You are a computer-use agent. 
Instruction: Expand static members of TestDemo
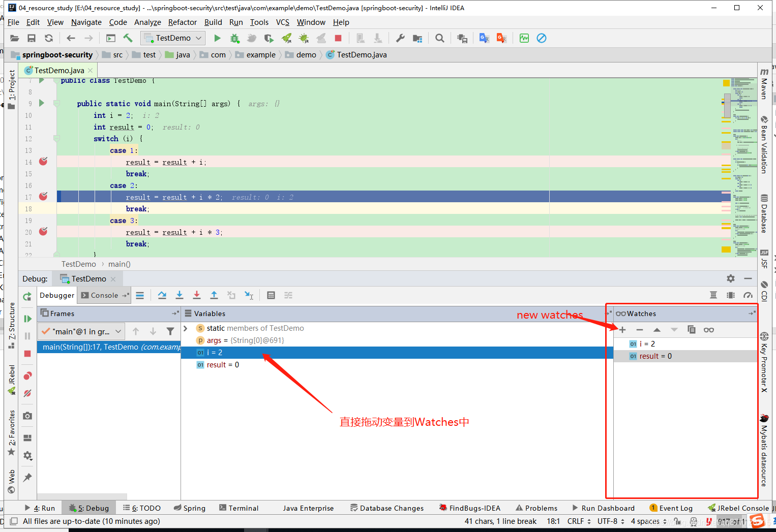pyautogui.click(x=186, y=328)
